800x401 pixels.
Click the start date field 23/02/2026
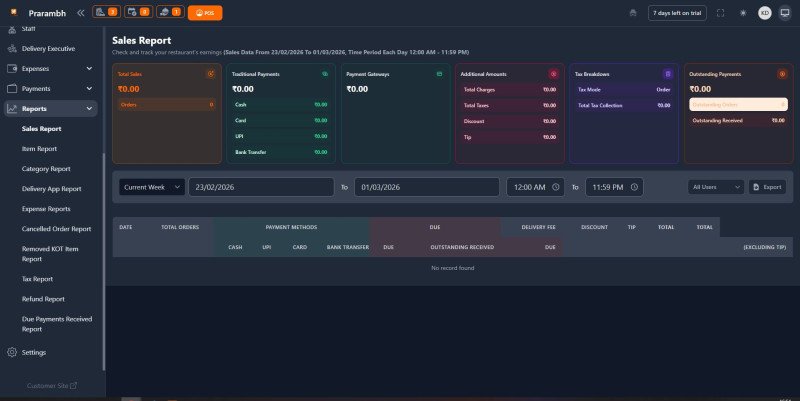(x=261, y=187)
